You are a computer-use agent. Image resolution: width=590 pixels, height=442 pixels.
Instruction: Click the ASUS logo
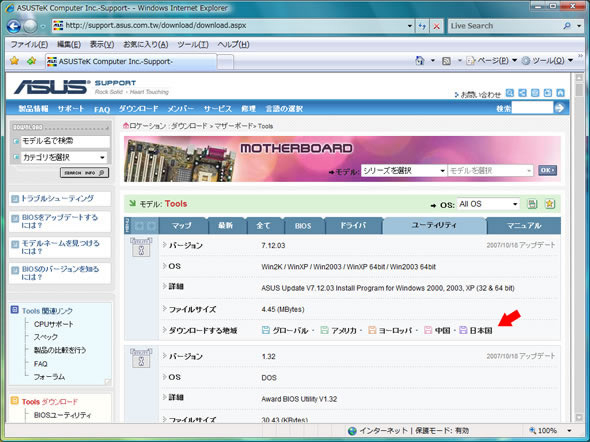tap(52, 87)
